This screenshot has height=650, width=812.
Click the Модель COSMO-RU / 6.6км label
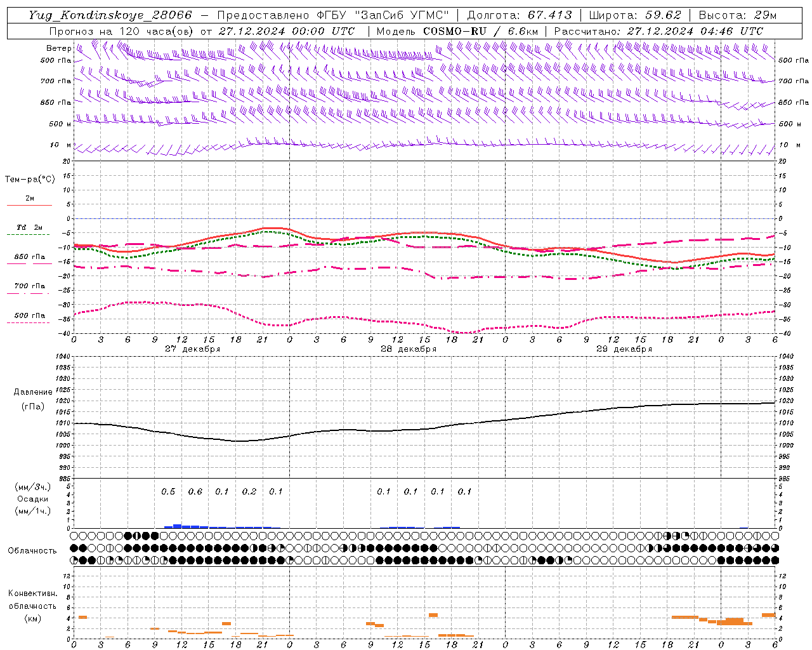click(x=457, y=31)
